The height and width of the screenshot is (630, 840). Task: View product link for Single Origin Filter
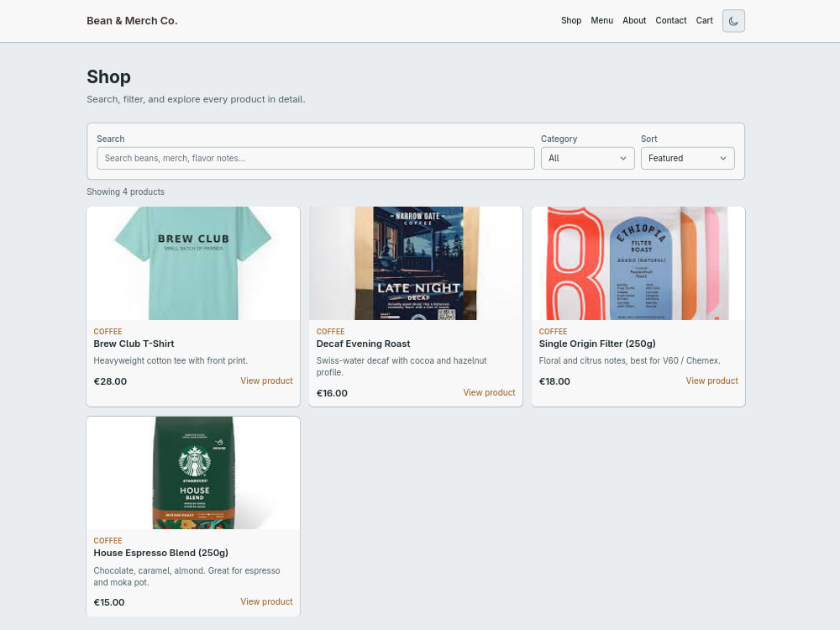(711, 381)
